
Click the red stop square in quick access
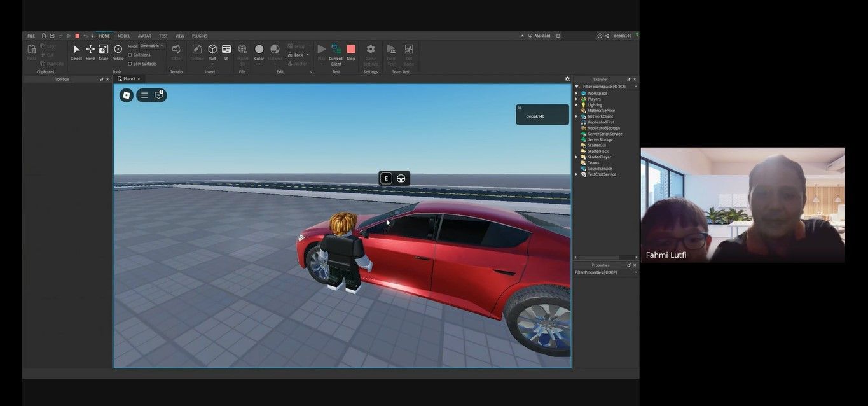[x=77, y=36]
